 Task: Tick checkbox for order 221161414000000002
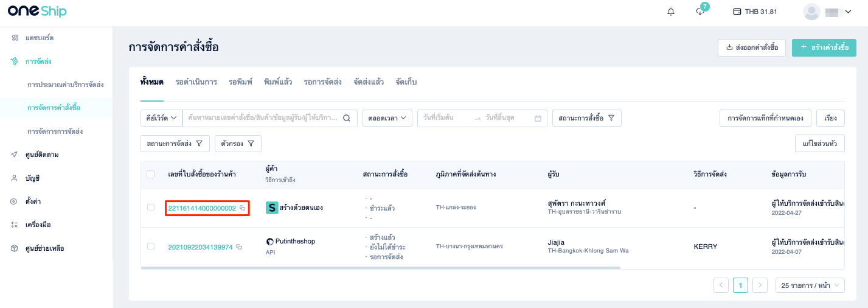[x=151, y=208]
